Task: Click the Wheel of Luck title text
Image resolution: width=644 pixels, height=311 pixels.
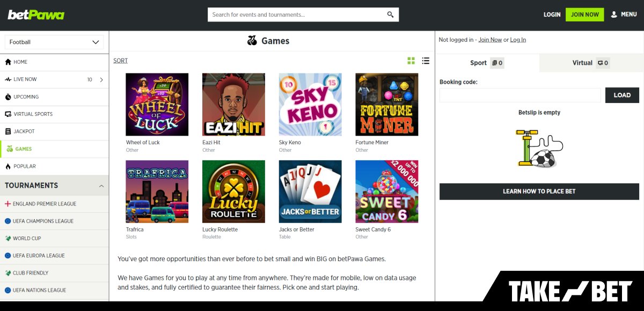Action: [x=143, y=143]
